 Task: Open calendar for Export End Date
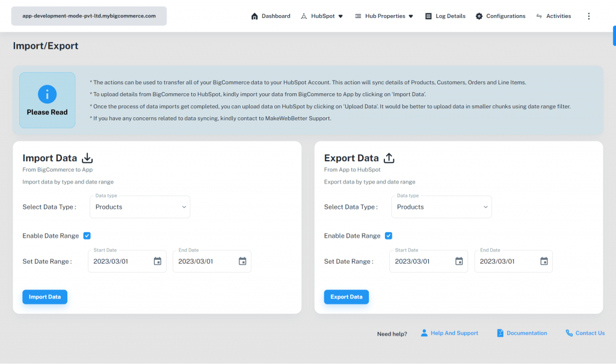[x=544, y=261]
